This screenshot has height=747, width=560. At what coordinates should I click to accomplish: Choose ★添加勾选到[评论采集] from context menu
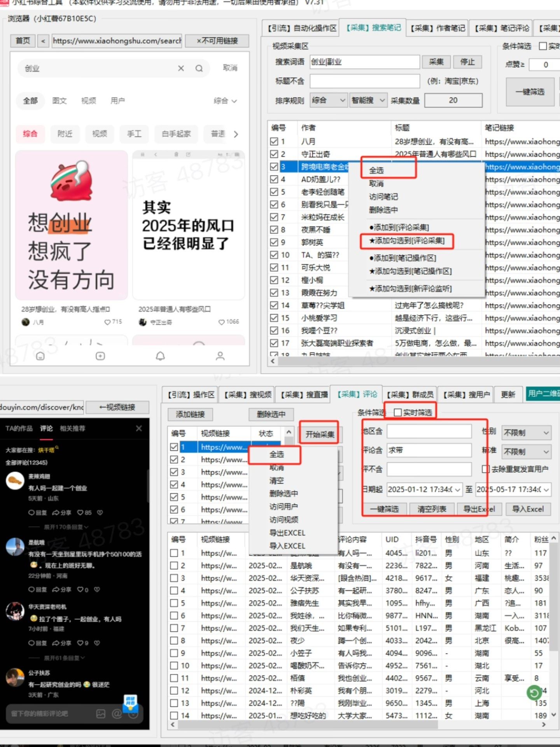407,241
